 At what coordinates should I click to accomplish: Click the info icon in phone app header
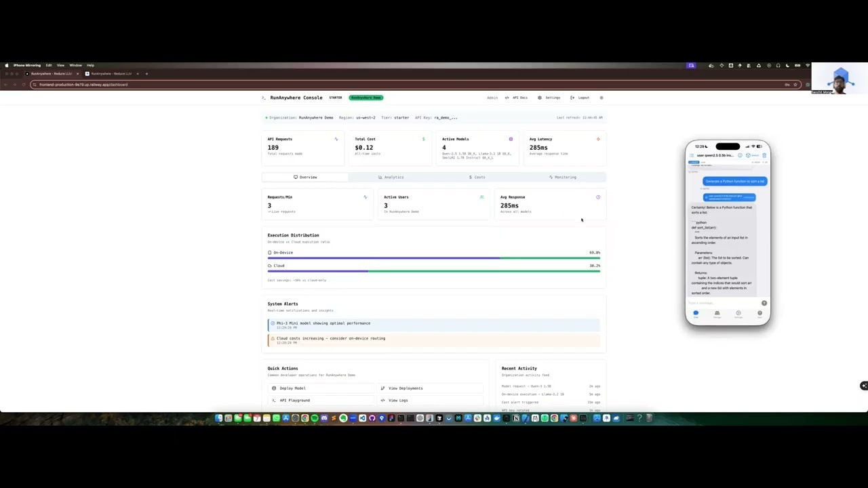(x=740, y=155)
